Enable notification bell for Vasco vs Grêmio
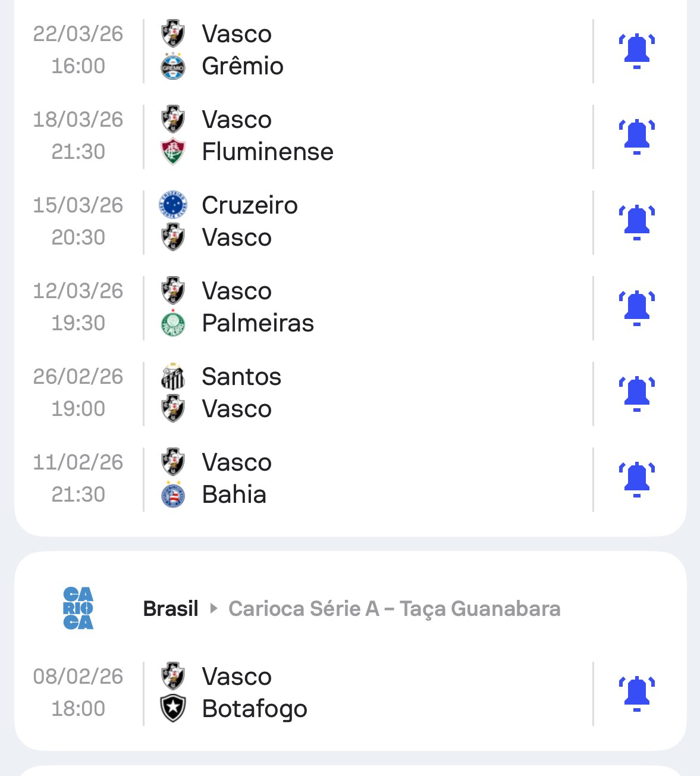The width and height of the screenshot is (700, 776). click(636, 51)
